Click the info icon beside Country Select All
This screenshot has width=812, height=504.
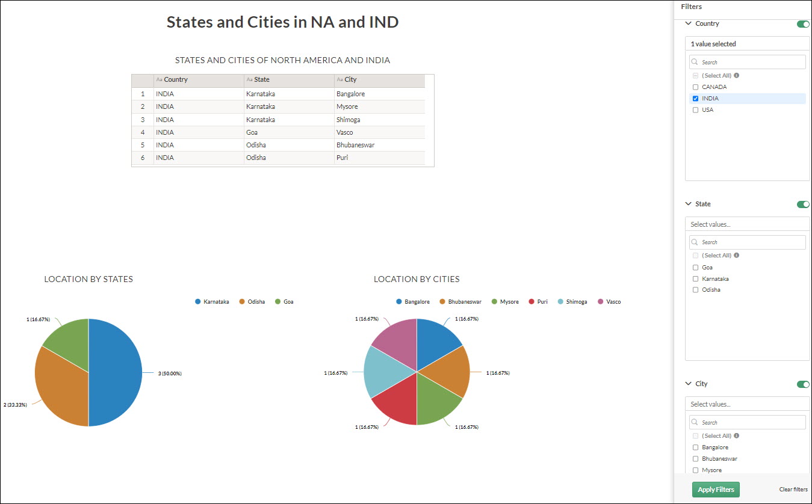tap(737, 76)
